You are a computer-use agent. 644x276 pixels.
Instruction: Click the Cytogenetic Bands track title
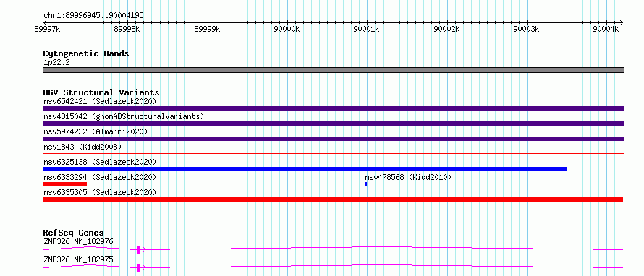click(86, 53)
